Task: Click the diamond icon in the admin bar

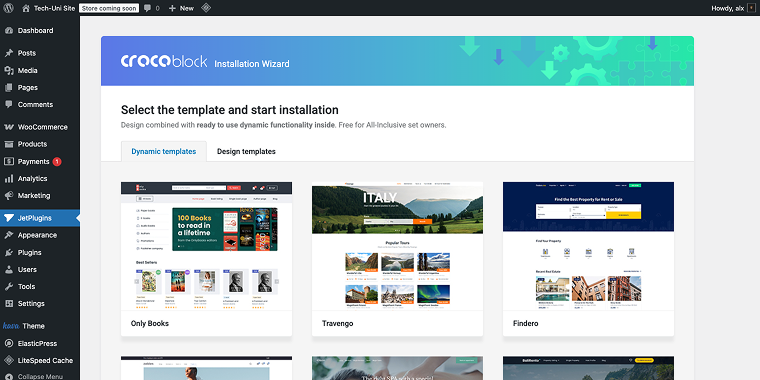Action: (x=206, y=8)
